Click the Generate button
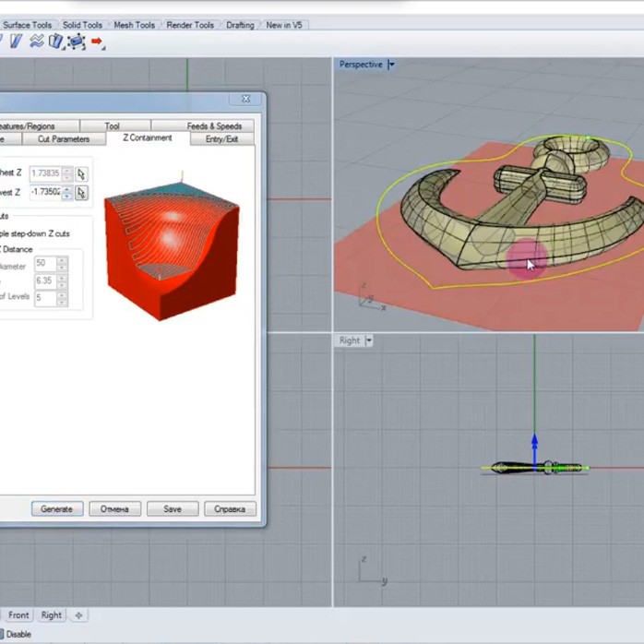The image size is (644, 644). coord(57,509)
